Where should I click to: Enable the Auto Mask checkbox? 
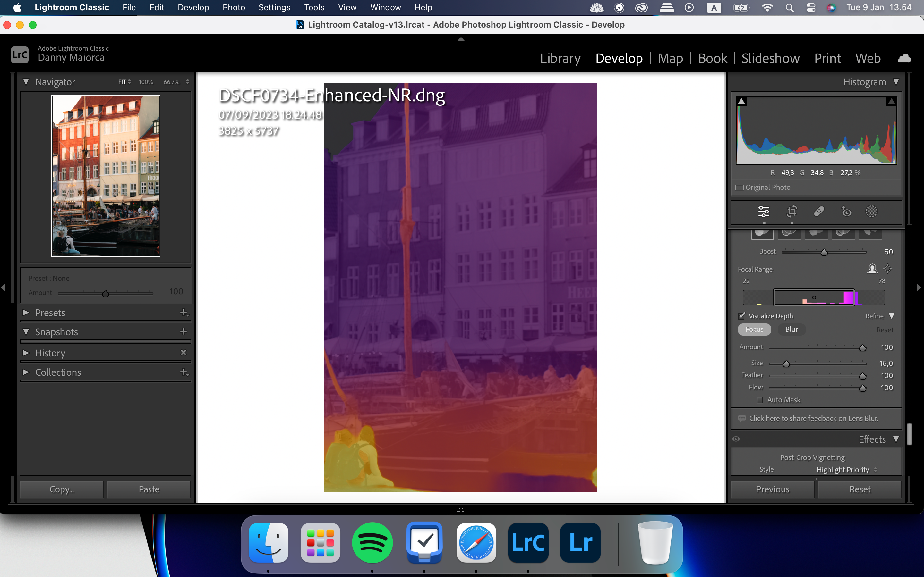coord(760,400)
